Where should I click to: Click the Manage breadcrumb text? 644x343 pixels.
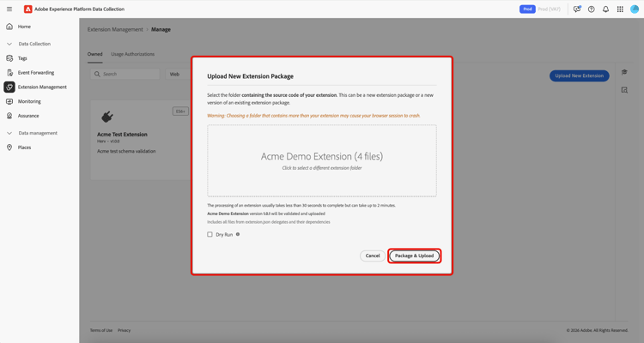coord(161,29)
